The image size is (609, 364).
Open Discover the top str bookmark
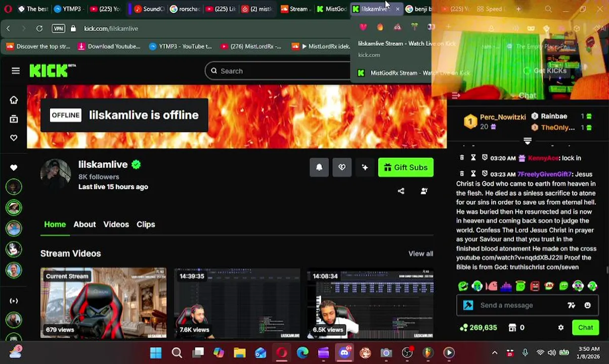[x=38, y=47]
